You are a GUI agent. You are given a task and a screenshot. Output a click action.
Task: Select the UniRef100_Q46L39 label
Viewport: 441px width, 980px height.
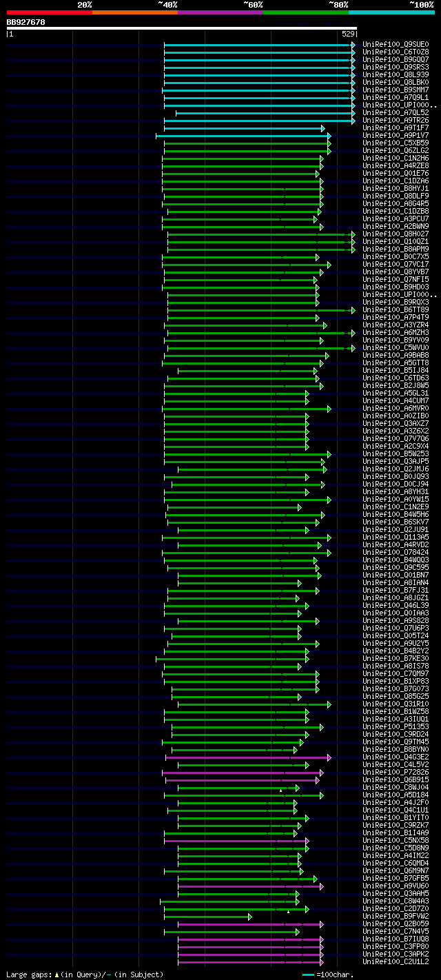[x=396, y=606]
